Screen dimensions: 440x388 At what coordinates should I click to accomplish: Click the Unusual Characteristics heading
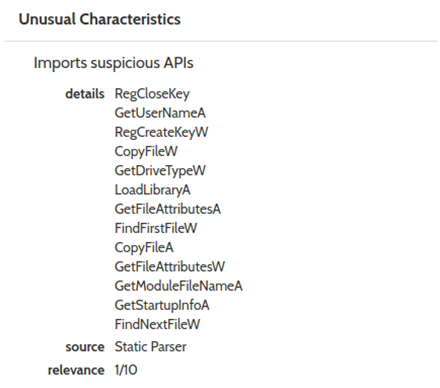(x=100, y=19)
